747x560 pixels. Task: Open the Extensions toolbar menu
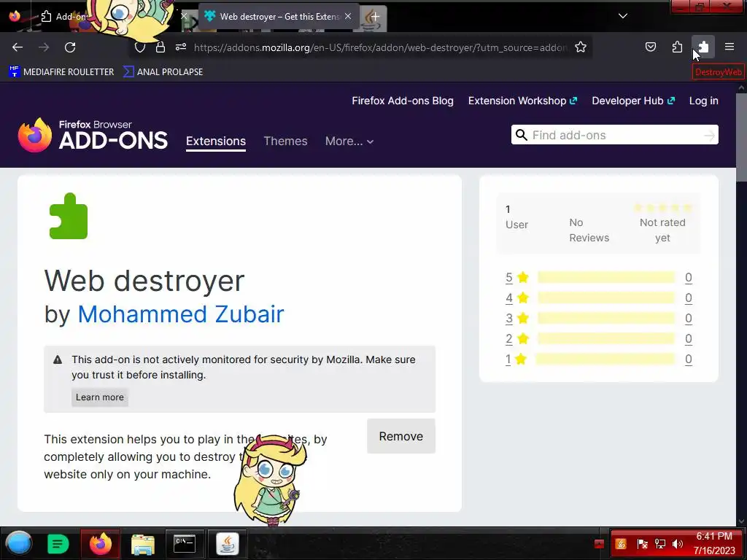[677, 47]
